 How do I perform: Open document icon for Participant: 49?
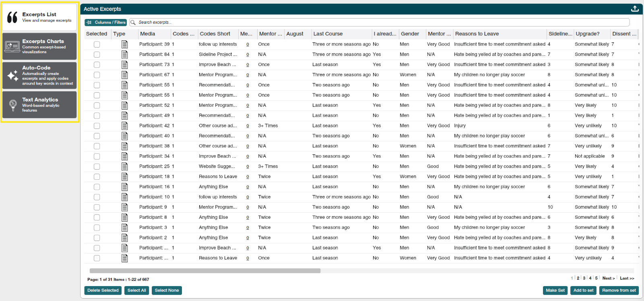125,116
